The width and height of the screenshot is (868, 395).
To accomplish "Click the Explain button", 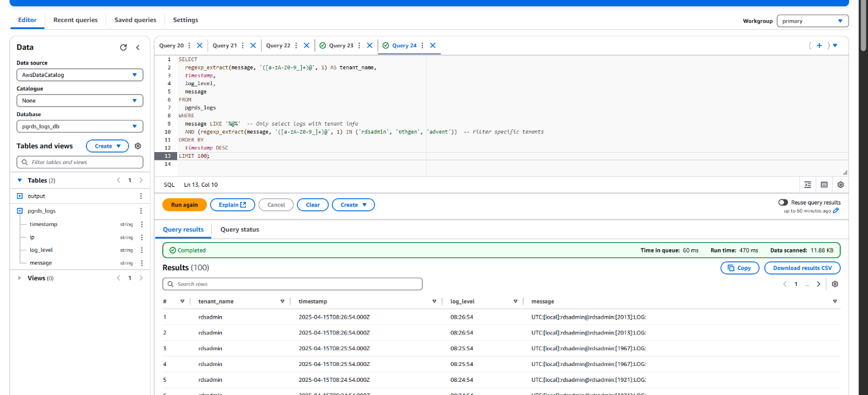I will (x=233, y=204).
